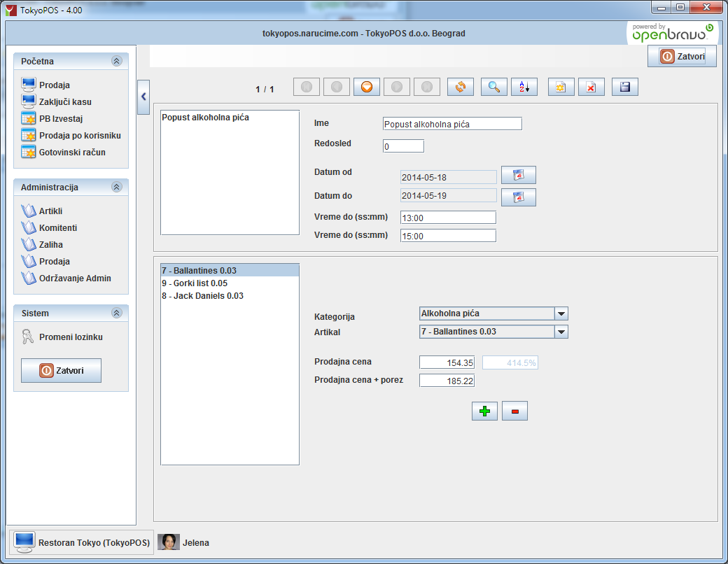Viewport: 728px width, 564px height.
Task: Click the new record icon
Action: [561, 87]
